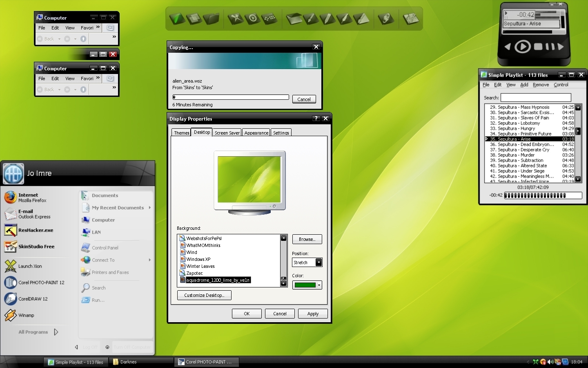Viewport: 588px width, 368px height.
Task: Switch to Appearance tab
Action: (x=256, y=132)
